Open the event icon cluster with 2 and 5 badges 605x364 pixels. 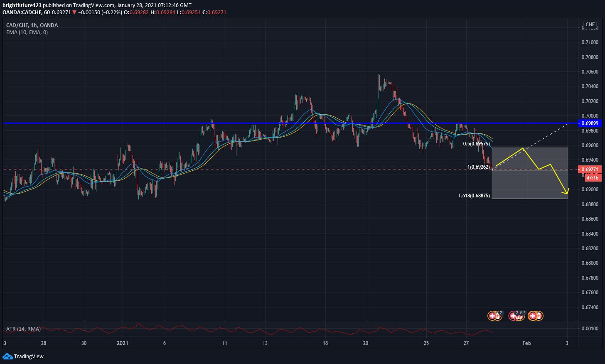coord(517,316)
